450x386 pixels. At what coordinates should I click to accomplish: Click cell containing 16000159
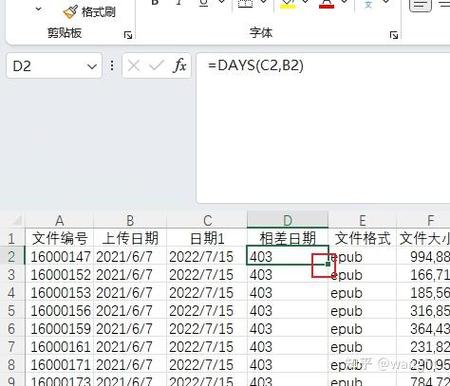click(x=59, y=329)
